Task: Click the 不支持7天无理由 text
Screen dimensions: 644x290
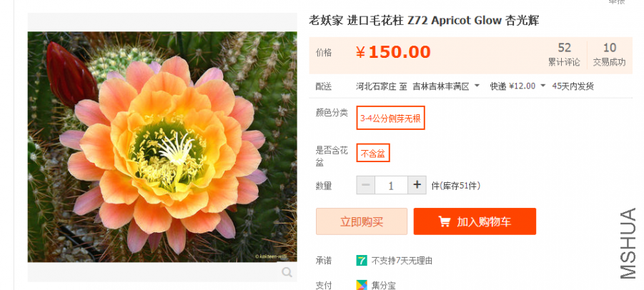Action: (402, 261)
